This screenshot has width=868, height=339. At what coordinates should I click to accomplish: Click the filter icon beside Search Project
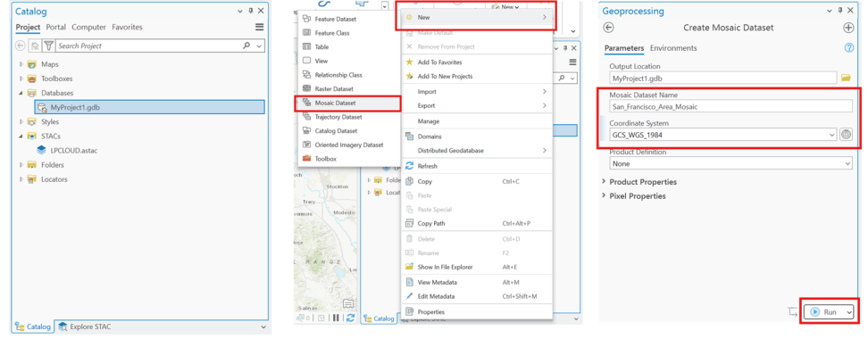(48, 46)
